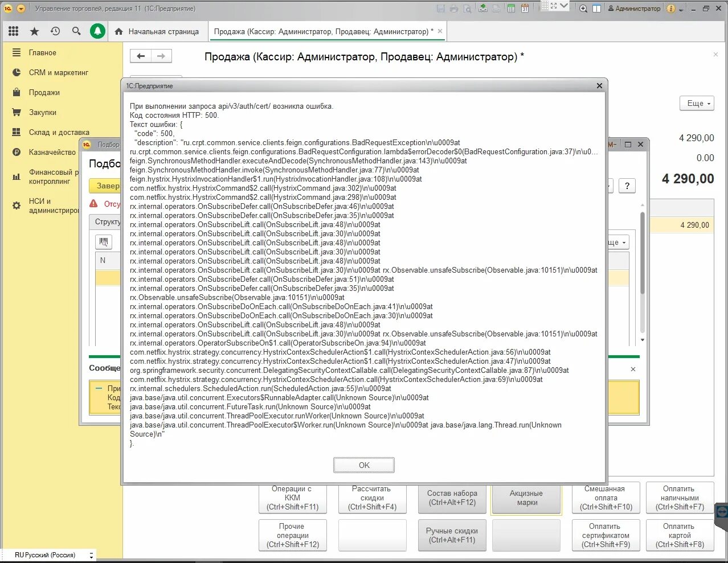Toggle the panels layout icon

(597, 9)
